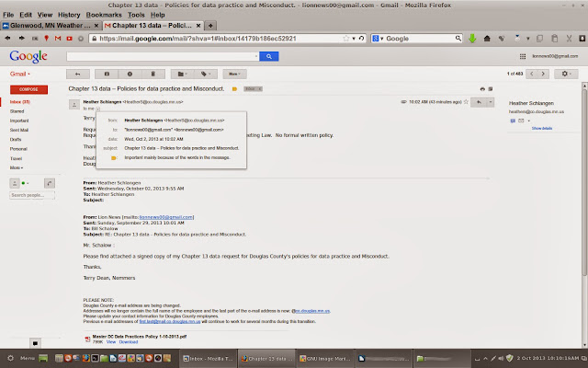The height and width of the screenshot is (368, 588).
Task: Open the Important folder
Action: (19, 121)
